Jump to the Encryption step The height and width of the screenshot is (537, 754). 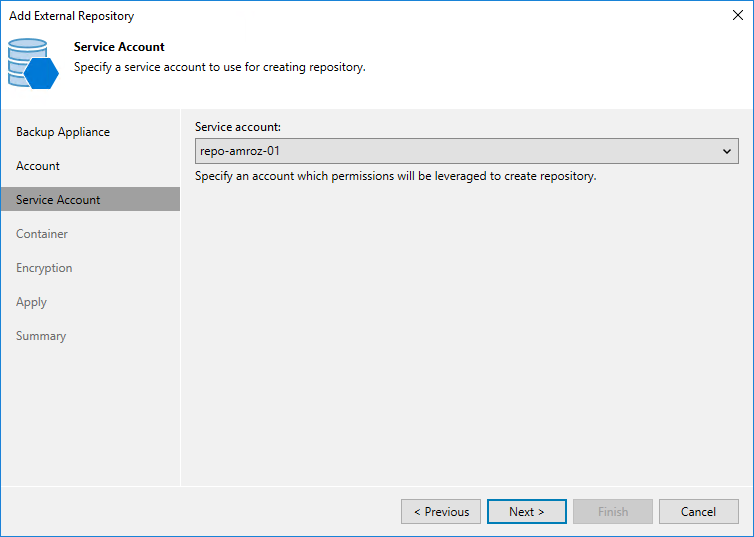click(x=44, y=268)
